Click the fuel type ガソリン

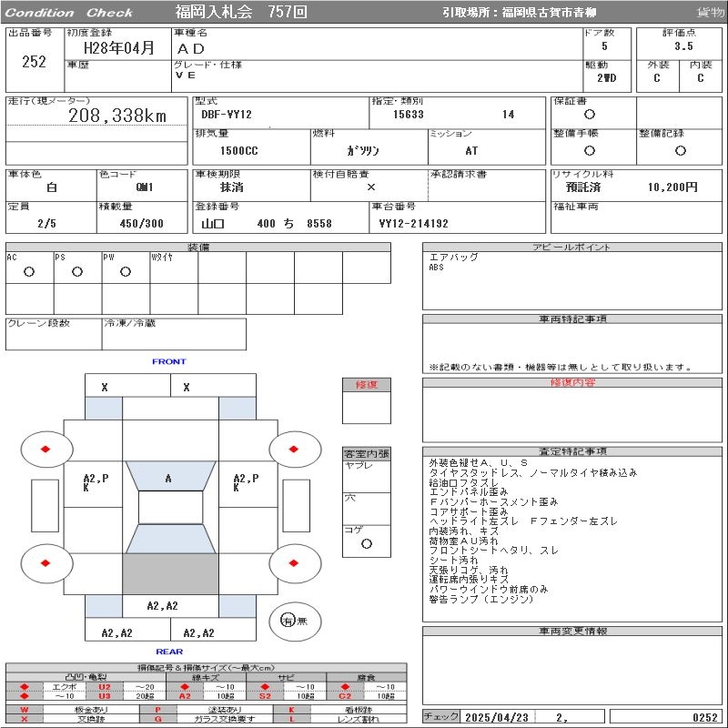point(362,150)
